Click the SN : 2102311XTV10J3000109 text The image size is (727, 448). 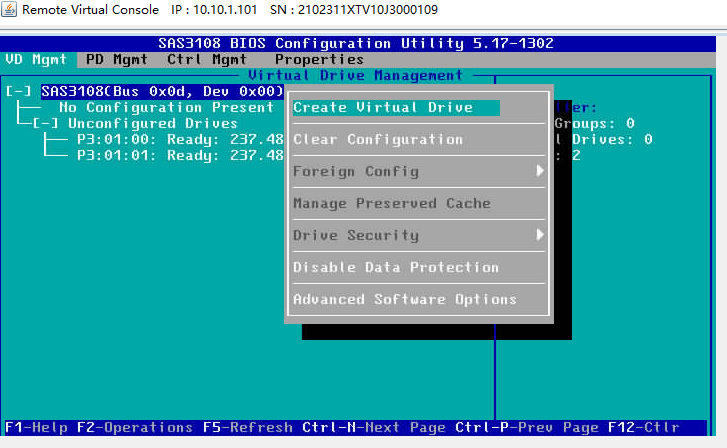pyautogui.click(x=354, y=10)
